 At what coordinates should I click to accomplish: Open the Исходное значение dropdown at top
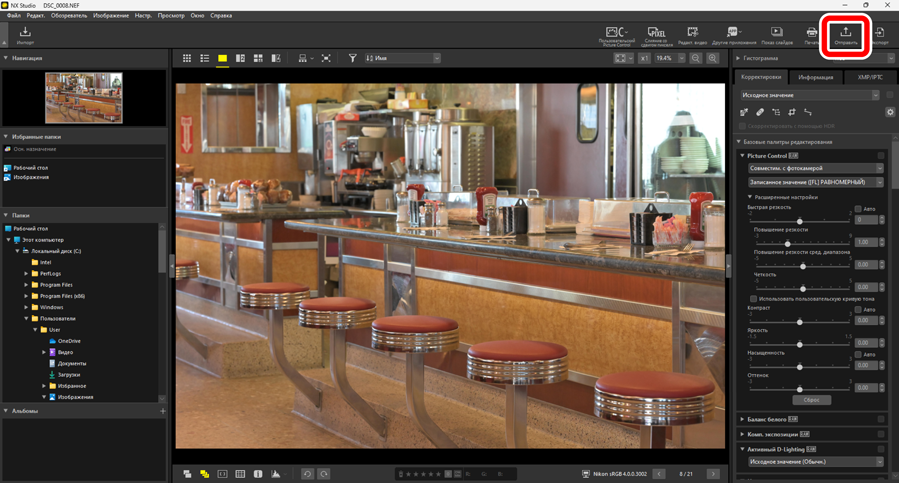(x=810, y=95)
